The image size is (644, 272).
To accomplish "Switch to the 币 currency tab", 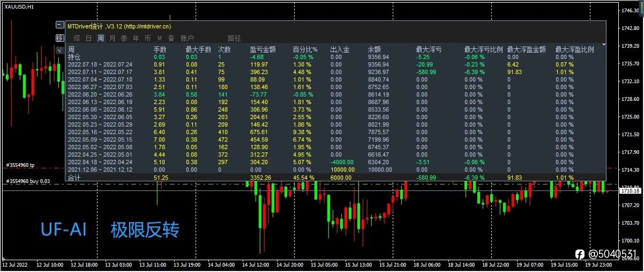I will point(147,38).
